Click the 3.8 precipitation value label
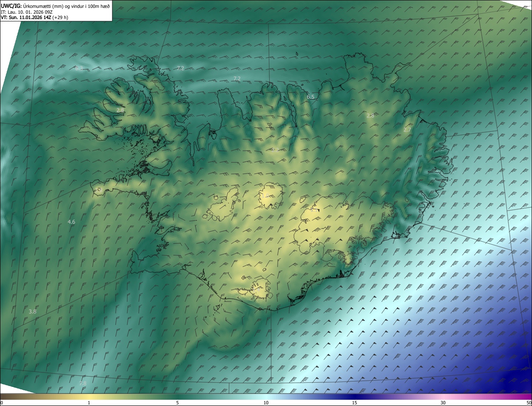The image size is (532, 406). (32, 311)
